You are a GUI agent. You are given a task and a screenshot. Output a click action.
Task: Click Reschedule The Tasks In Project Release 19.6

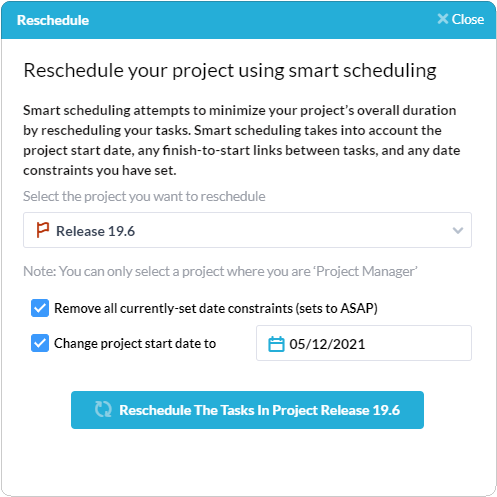click(x=247, y=410)
